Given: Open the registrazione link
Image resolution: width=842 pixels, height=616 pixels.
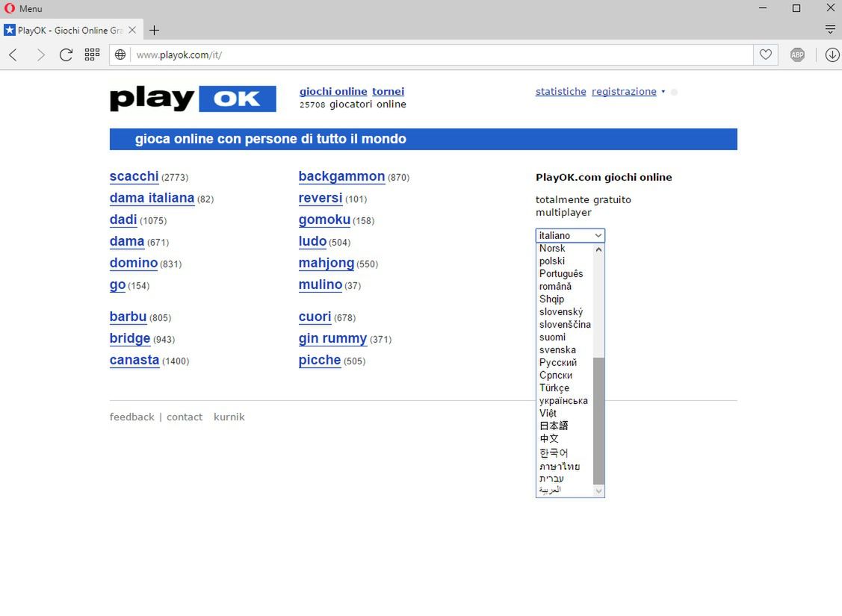Looking at the screenshot, I should [x=624, y=91].
